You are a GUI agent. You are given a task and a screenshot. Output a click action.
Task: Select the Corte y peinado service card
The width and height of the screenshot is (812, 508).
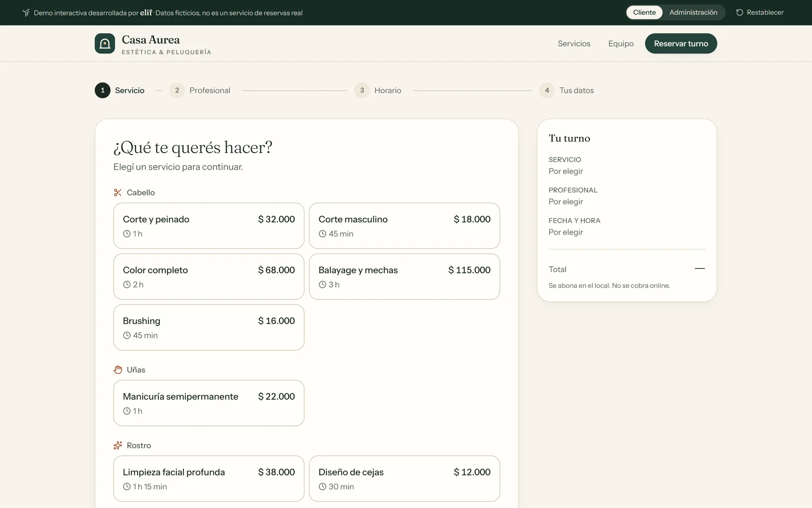pos(209,226)
